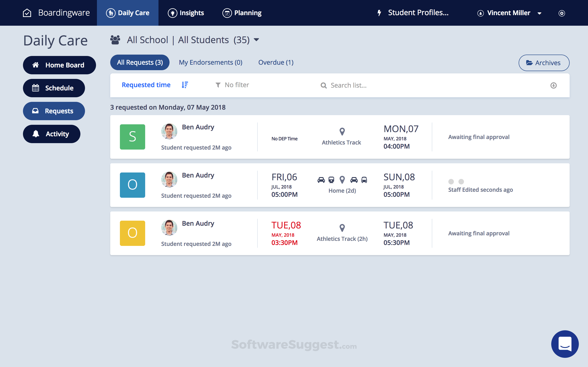Click the Boardingware logo icon
This screenshot has height=367, width=588.
pyautogui.click(x=27, y=13)
